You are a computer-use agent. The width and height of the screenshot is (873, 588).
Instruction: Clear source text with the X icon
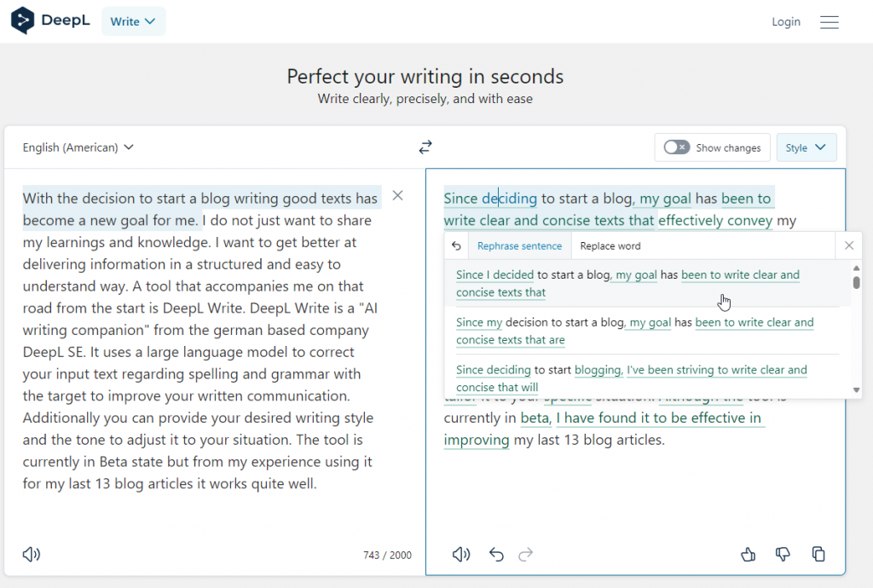[397, 196]
